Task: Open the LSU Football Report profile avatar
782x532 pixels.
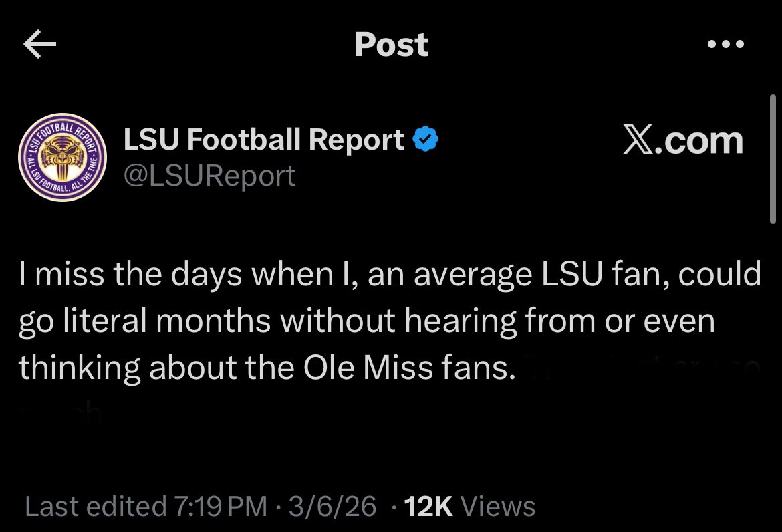Action: tap(62, 157)
